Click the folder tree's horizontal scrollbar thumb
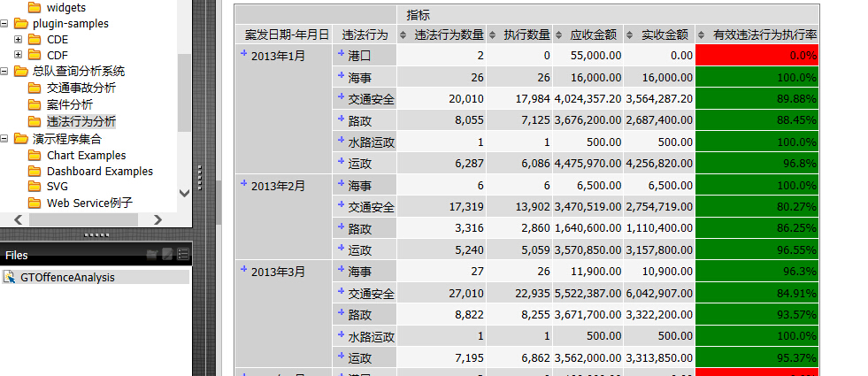The height and width of the screenshot is (376, 868). [x=83, y=219]
